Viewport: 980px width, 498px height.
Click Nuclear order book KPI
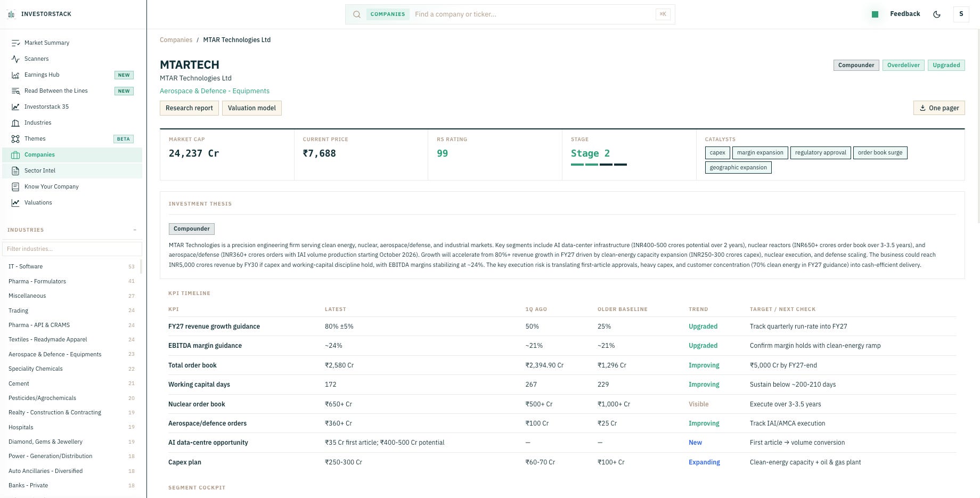click(x=197, y=404)
